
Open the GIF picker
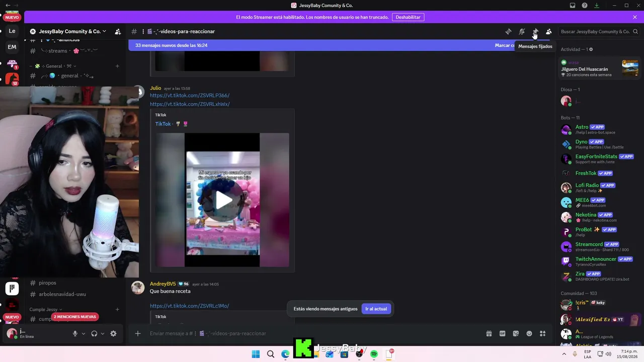pyautogui.click(x=502, y=333)
